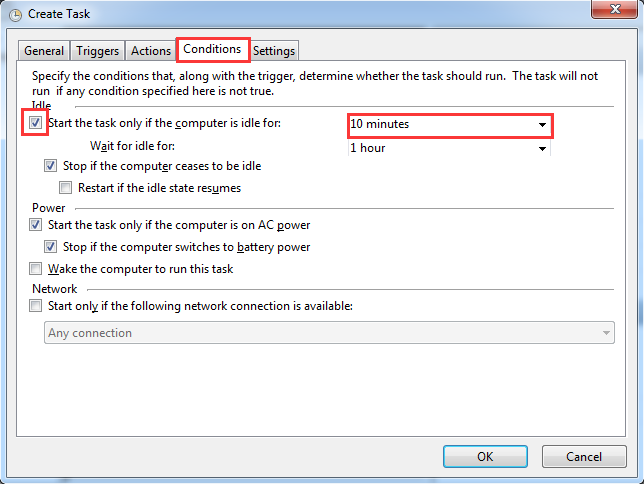Enable Wake the computer to run this task
Screen dimensions: 644x484
point(35,269)
